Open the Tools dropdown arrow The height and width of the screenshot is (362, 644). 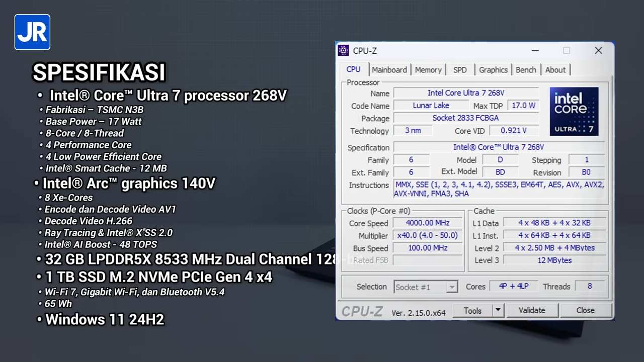pyautogui.click(x=498, y=310)
